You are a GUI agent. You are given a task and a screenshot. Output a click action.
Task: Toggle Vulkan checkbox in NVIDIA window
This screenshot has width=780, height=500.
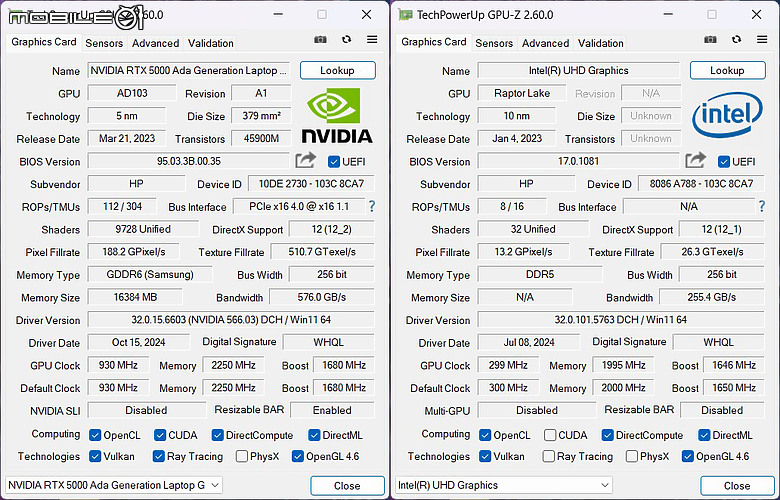tap(95, 456)
